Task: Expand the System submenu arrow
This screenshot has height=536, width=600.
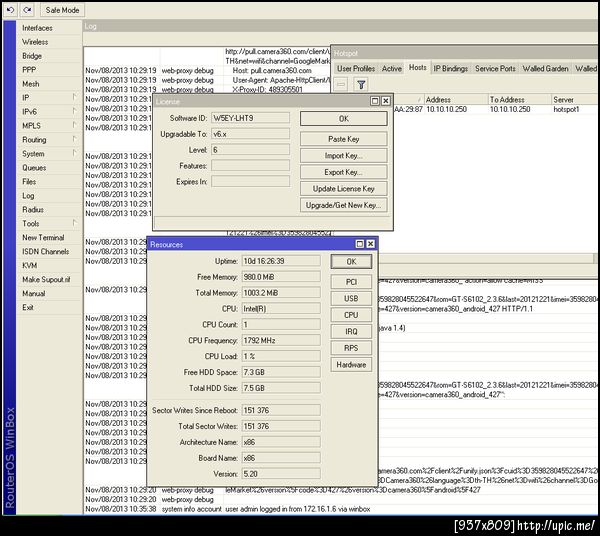Action: pos(75,153)
